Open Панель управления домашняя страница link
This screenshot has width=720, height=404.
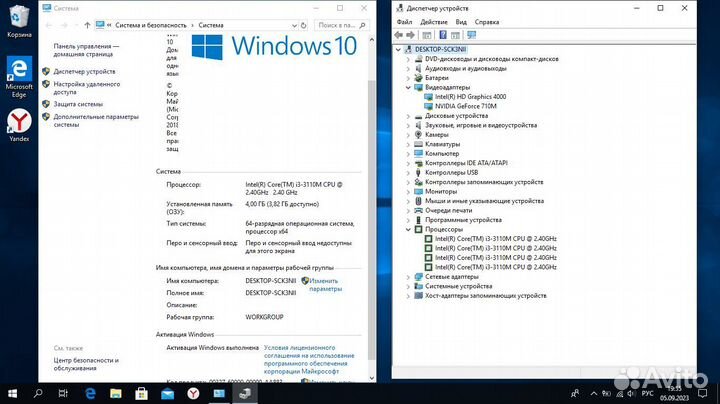pyautogui.click(x=86, y=50)
